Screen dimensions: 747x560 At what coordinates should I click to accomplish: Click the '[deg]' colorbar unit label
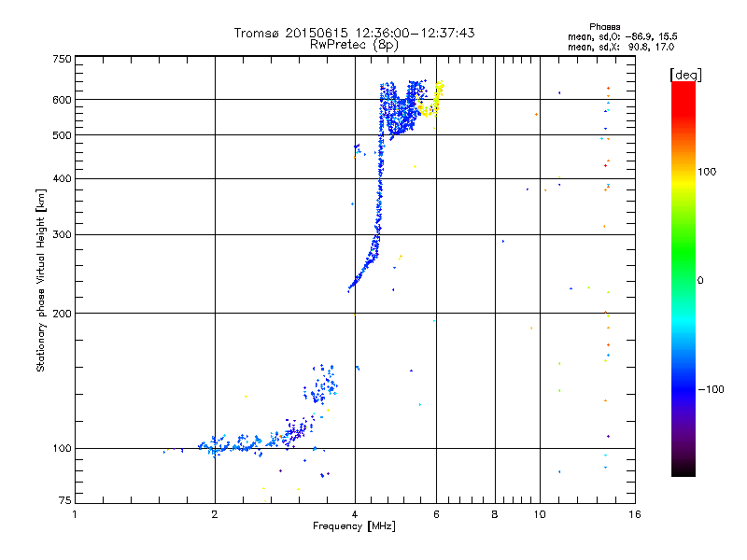(x=685, y=75)
